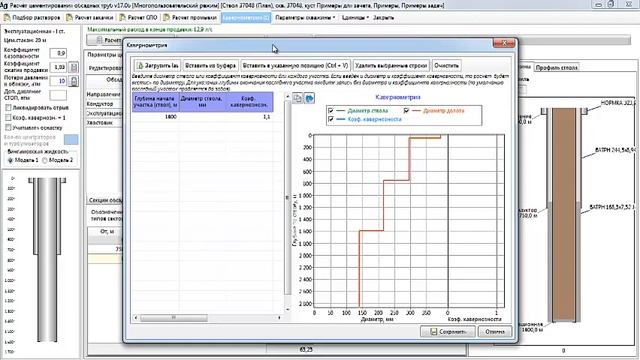Viewport: 640px width, 360px height.
Task: Click Потери давления в обвязке input field
Action: 58,81
